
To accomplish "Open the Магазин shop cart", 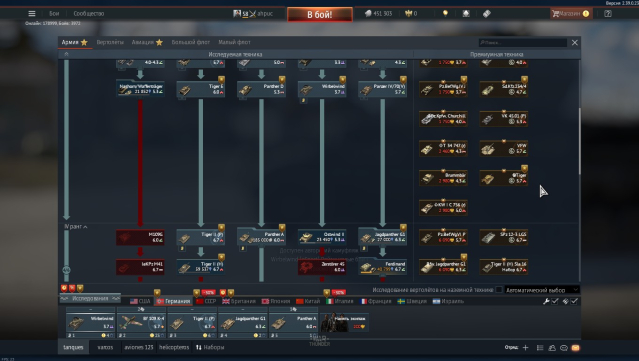I will pyautogui.click(x=571, y=13).
